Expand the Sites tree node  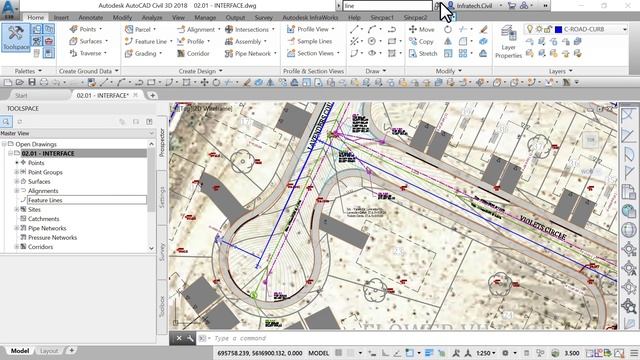click(x=17, y=209)
